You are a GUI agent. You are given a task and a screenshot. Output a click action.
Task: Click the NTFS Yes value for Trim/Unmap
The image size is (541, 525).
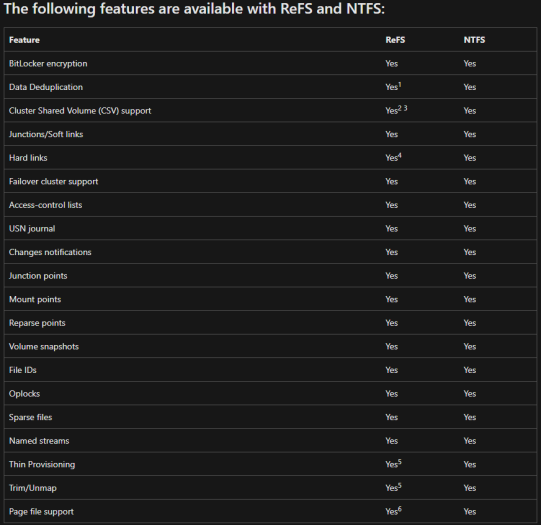tap(470, 488)
